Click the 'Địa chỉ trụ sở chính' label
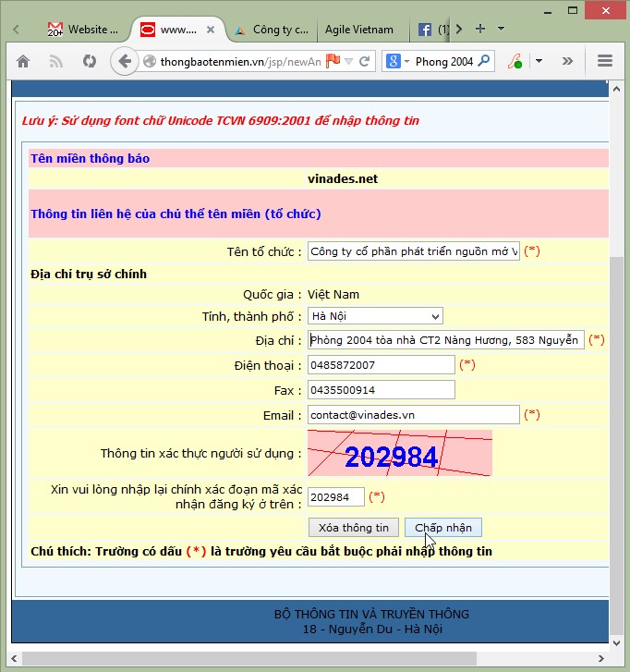Screen dimensions: 630x672 89,274
